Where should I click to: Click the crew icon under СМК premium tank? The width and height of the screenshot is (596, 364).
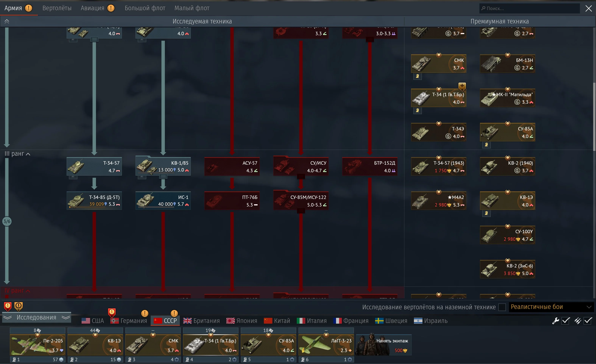tap(418, 76)
